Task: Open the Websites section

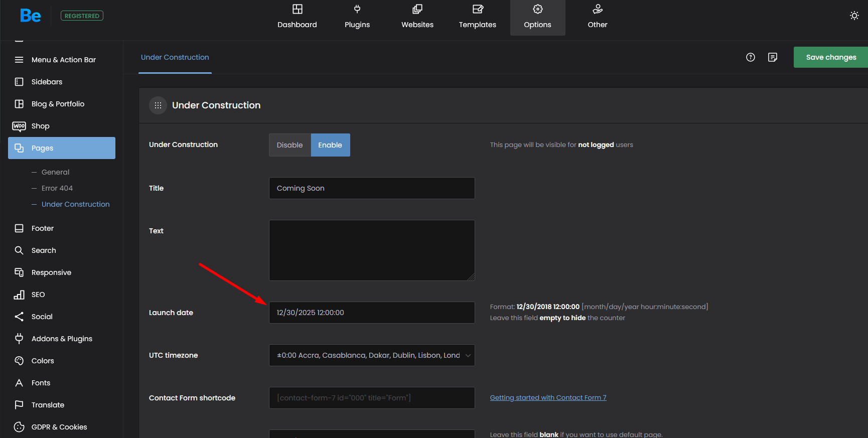Action: pyautogui.click(x=417, y=18)
